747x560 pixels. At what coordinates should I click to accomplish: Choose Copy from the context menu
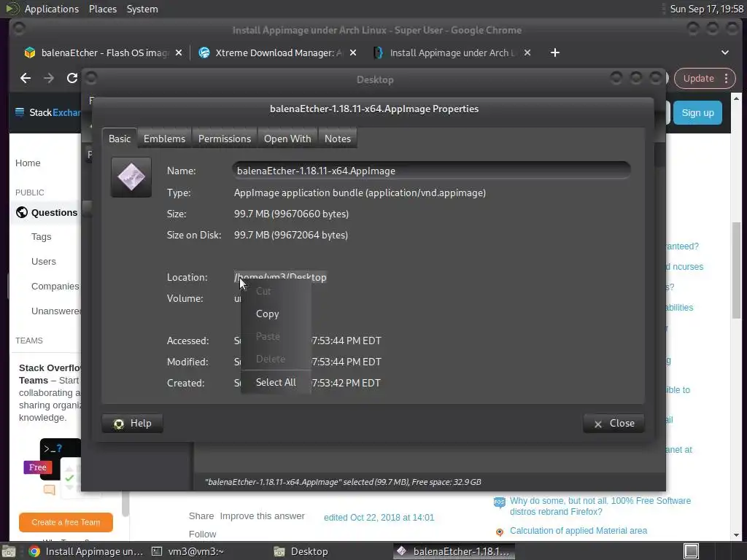click(267, 314)
